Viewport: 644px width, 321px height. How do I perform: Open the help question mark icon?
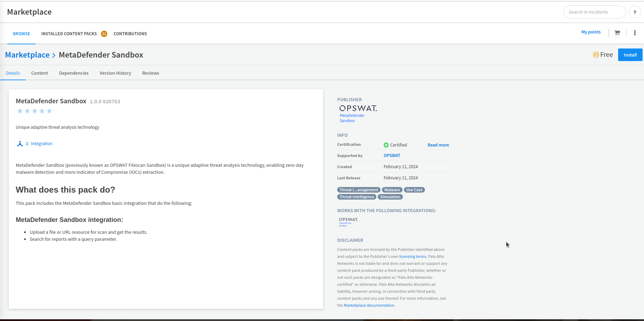(635, 12)
